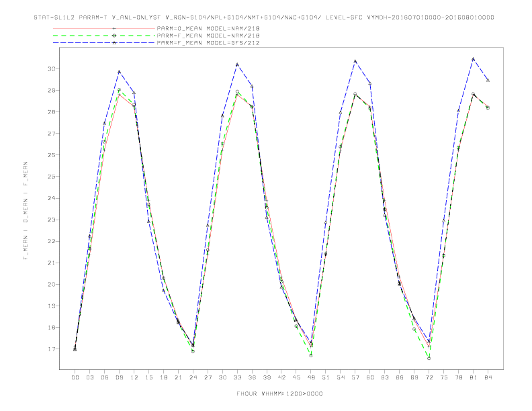Click the x-axis forecast hour label 36

(x=252, y=377)
